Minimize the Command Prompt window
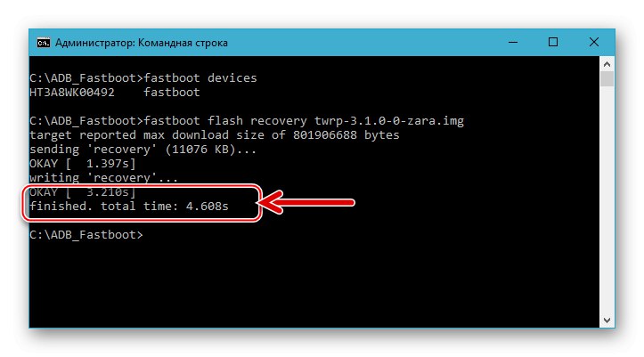 pos(512,42)
